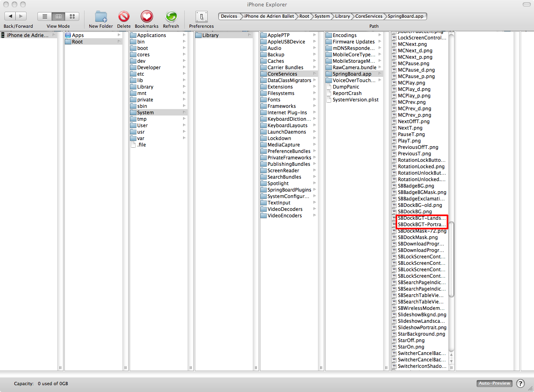Click the Fonts folder icon
534x392 pixels.
[x=264, y=100]
